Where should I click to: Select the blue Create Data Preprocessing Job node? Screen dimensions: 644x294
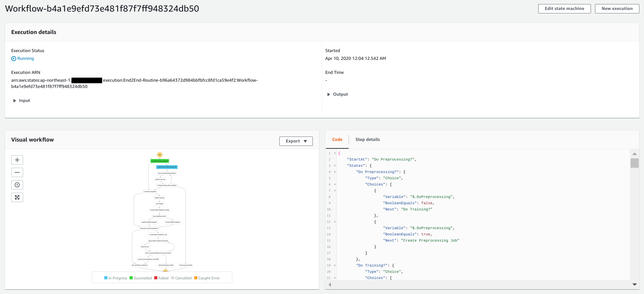click(167, 167)
